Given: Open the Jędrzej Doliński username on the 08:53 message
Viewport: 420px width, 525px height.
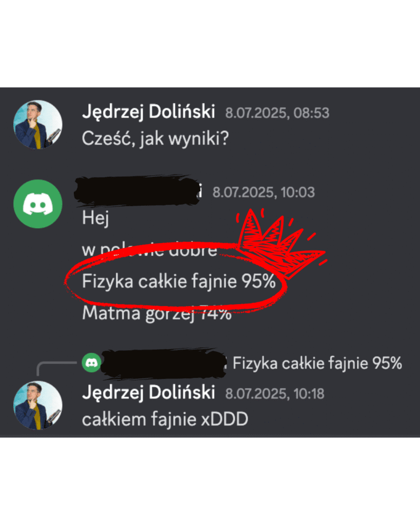Looking at the screenshot, I should pyautogui.click(x=148, y=111).
